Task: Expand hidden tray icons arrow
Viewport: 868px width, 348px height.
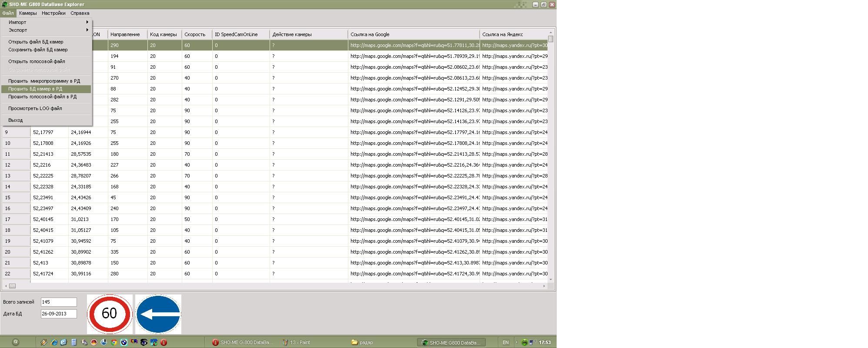Action: coord(517,342)
